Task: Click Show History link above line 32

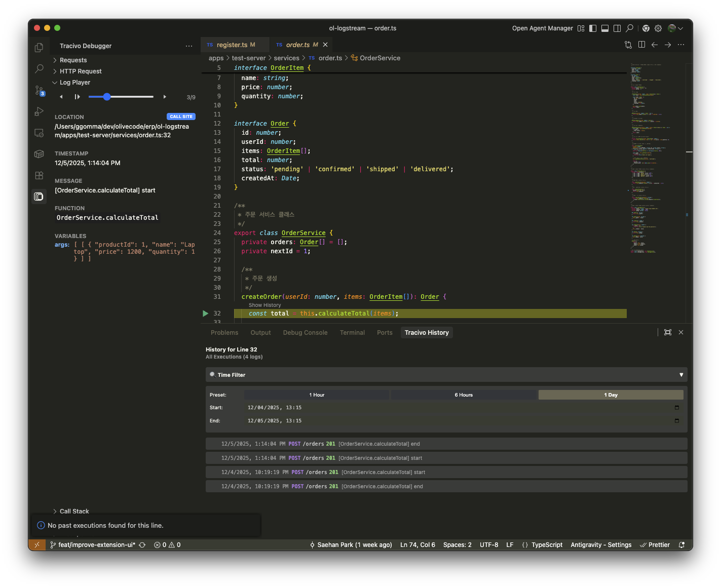Action: click(264, 305)
